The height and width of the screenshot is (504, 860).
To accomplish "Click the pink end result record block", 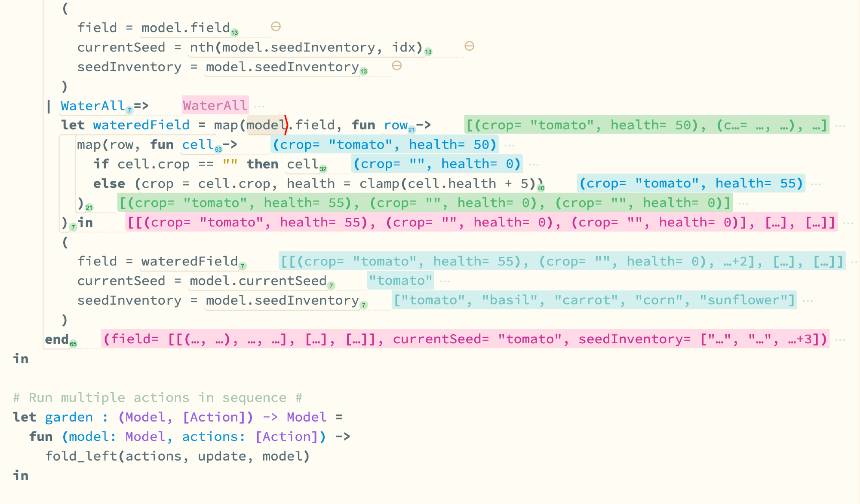I will tap(465, 339).
